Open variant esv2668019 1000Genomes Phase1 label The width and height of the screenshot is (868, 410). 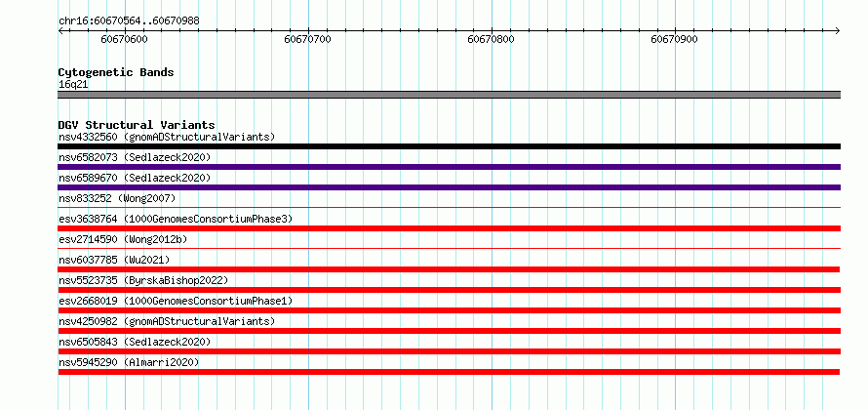click(176, 301)
